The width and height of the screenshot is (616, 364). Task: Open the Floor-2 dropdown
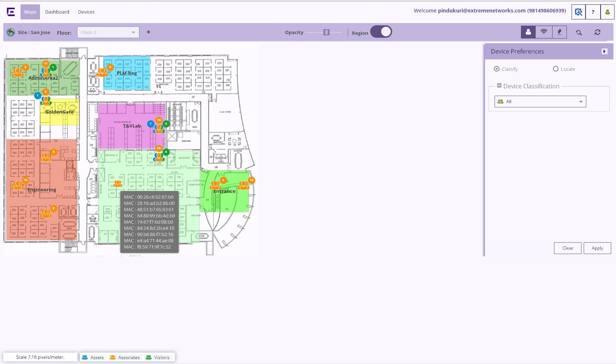108,32
